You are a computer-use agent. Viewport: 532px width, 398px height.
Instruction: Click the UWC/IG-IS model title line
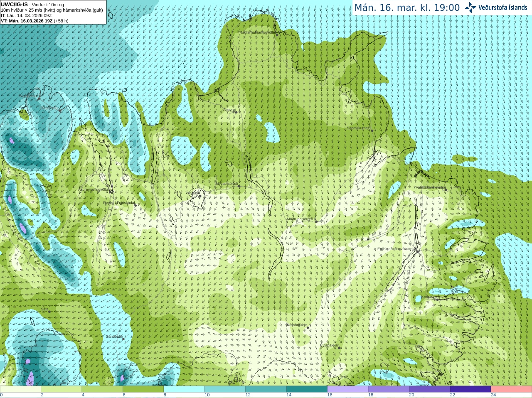[x=32, y=5]
